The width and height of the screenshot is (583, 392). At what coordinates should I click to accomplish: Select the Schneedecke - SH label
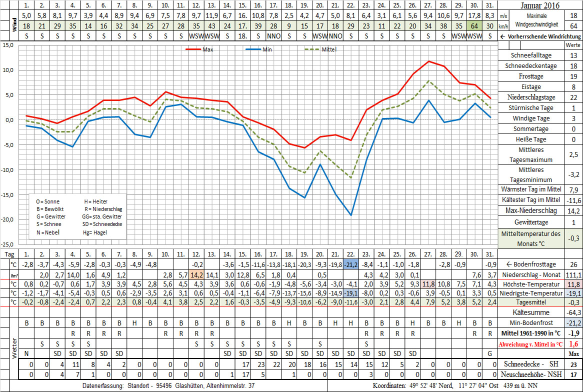532,364
